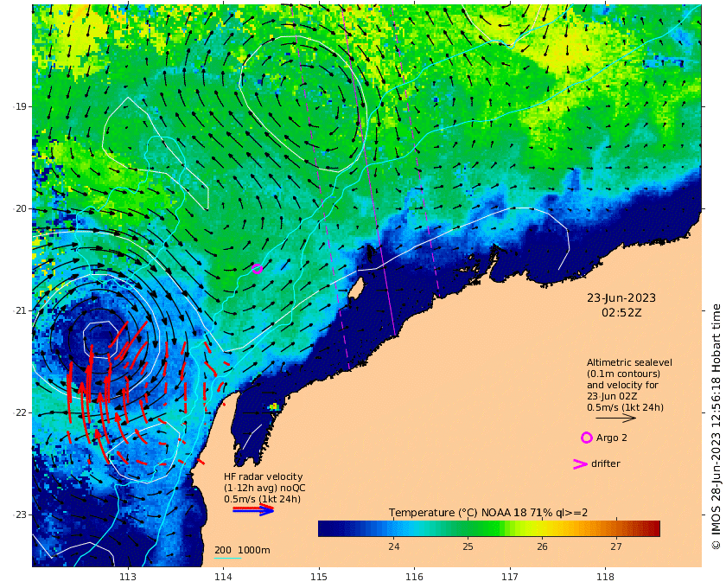Click the colorbar tick label 27
This screenshot has width=726, height=588.
pyautogui.click(x=615, y=546)
